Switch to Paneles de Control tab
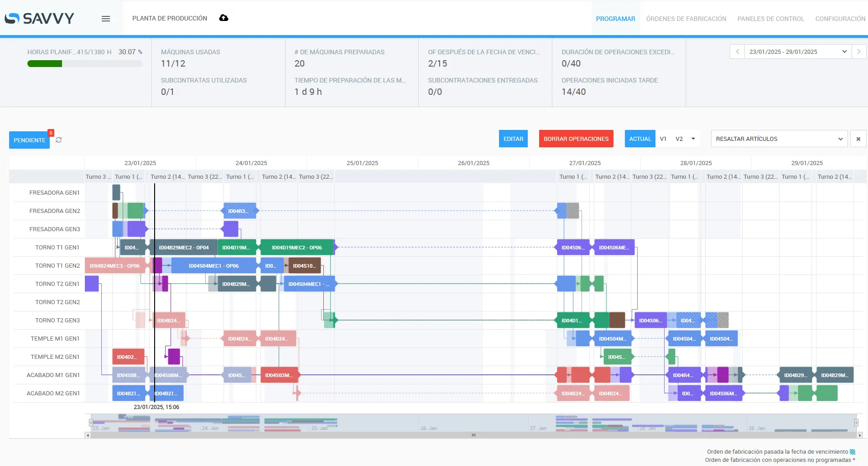Viewport: 868px width, 466px height. tap(770, 19)
